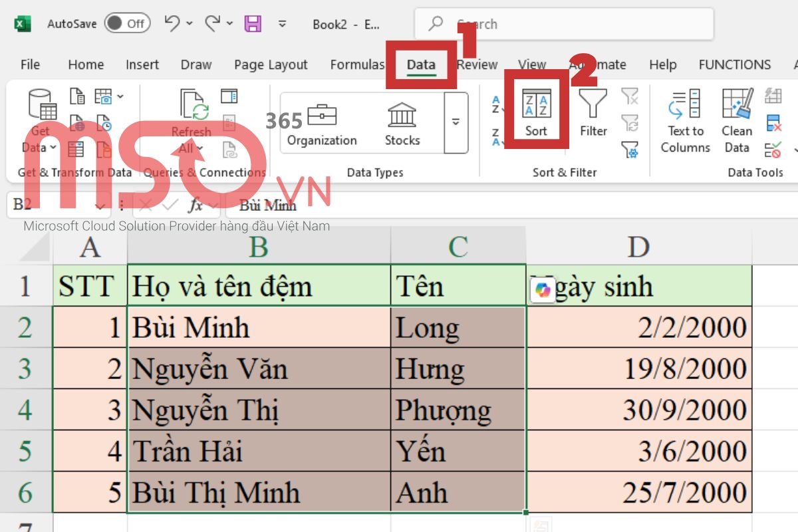This screenshot has height=532, width=798.
Task: Click the From Picture camera-table icon
Action: 103,97
